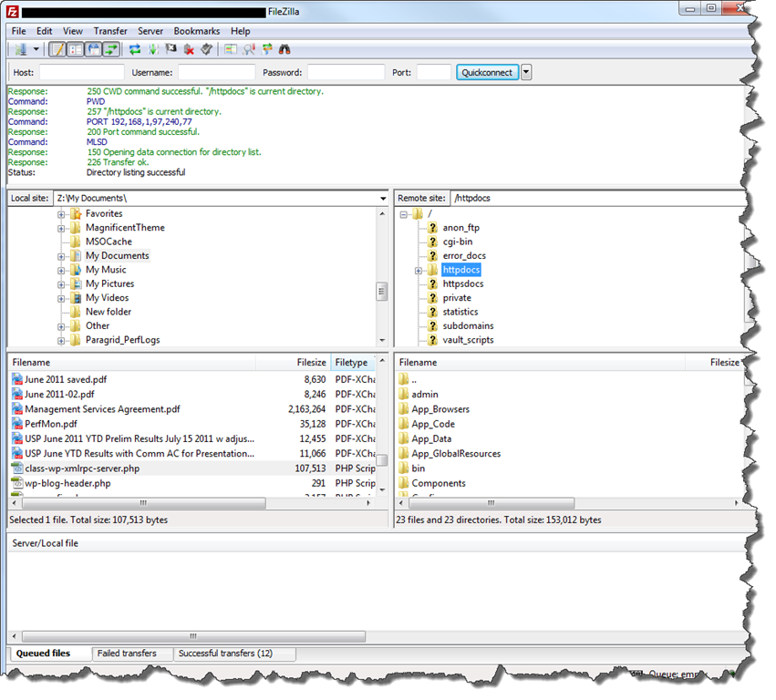
Task: Click the Quickconnect button
Action: 487,72
